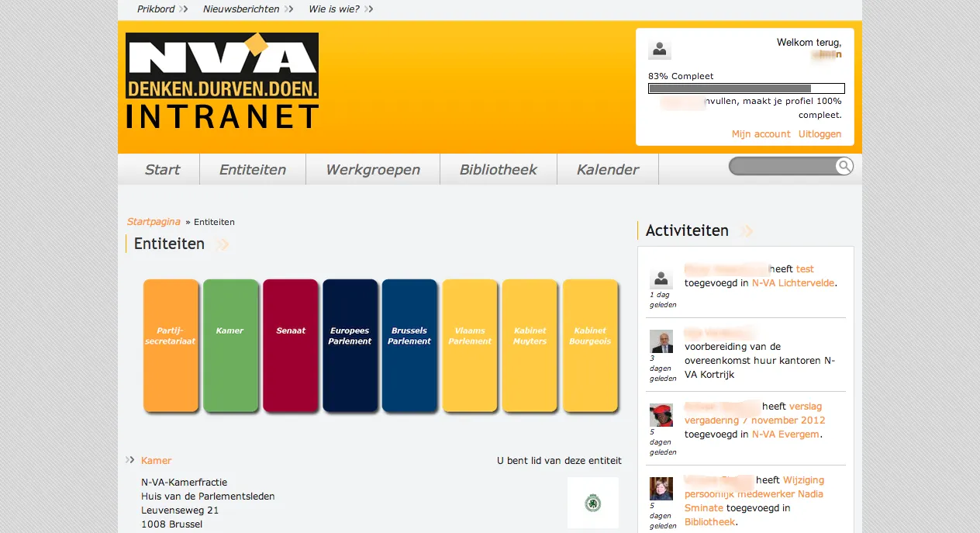
Task: Select the Kabinet Bourgeois card
Action: 590,345
